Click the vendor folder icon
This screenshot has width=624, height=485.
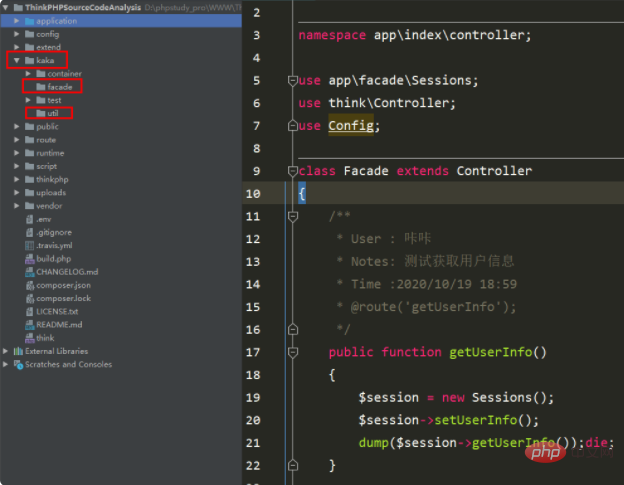click(x=29, y=206)
